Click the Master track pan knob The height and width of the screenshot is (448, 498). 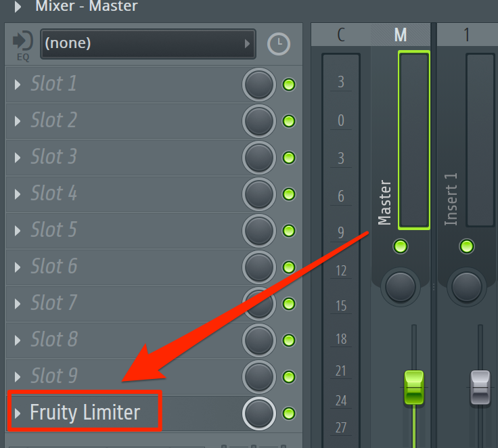[x=401, y=287]
